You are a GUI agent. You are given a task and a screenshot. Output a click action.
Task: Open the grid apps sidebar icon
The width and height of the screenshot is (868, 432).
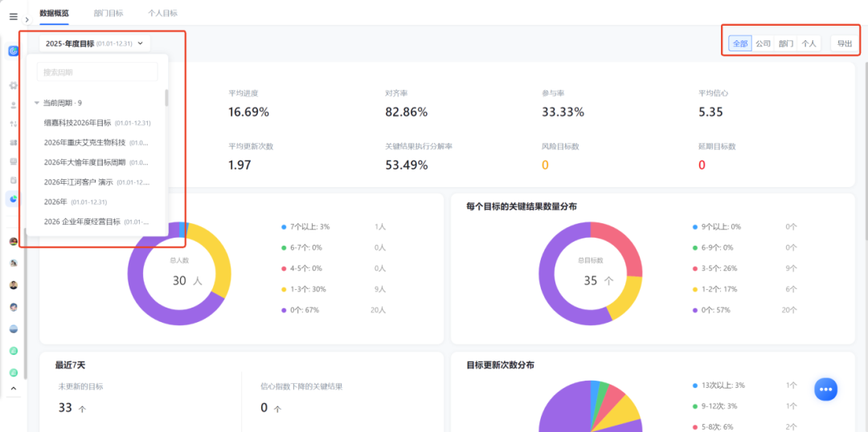(14, 143)
